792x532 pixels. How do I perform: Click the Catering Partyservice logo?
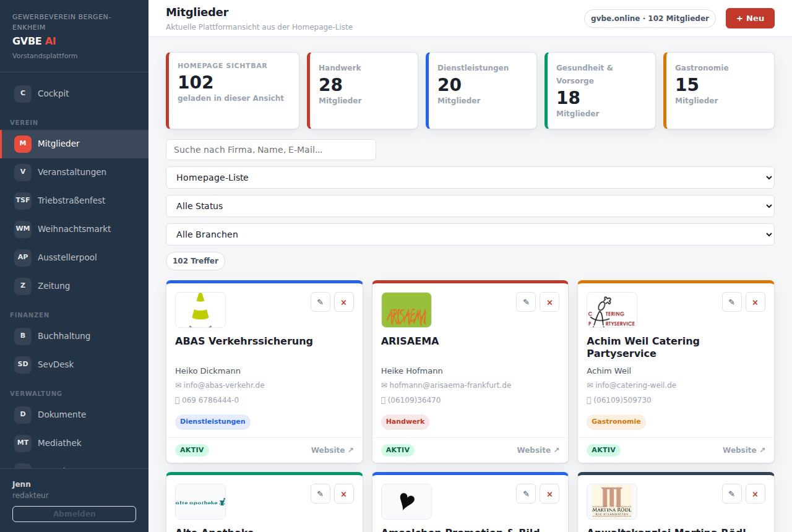612,310
